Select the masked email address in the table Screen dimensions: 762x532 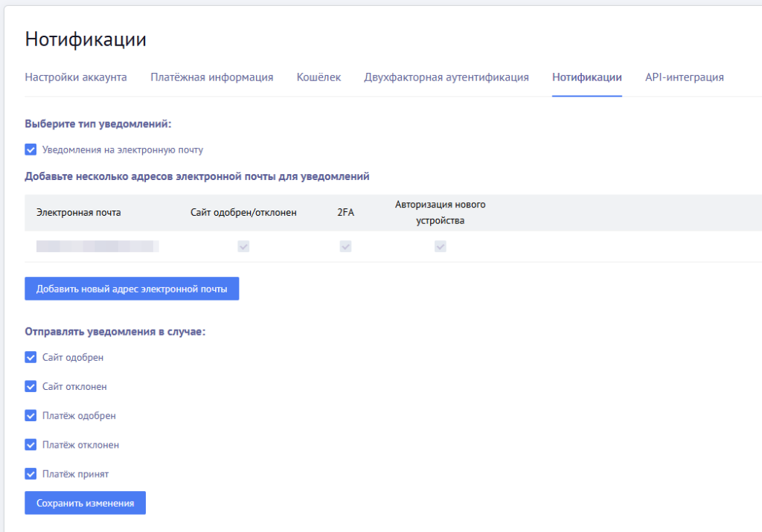point(97,246)
